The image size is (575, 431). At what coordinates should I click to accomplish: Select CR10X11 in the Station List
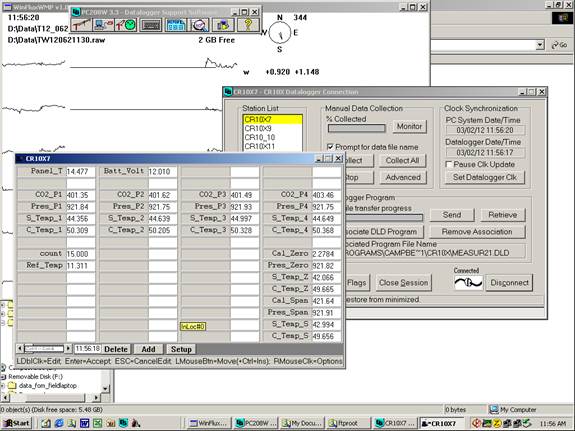tap(272, 146)
